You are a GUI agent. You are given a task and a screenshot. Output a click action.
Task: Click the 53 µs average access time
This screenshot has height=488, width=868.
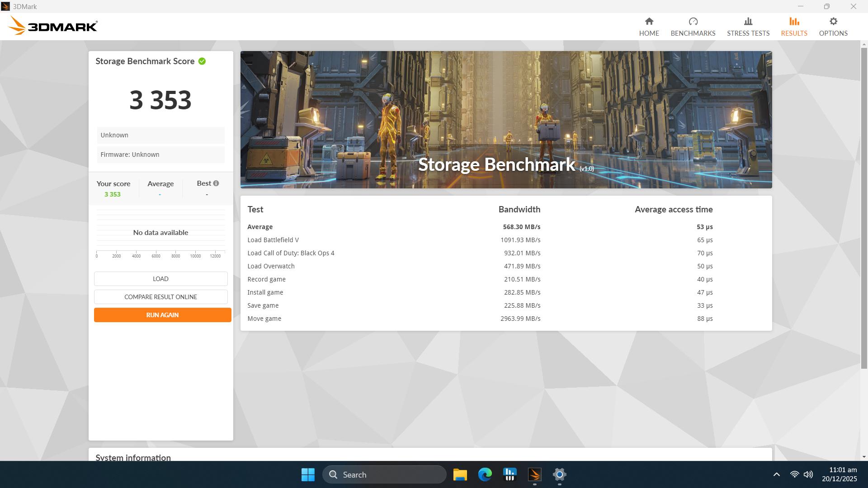pos(704,227)
